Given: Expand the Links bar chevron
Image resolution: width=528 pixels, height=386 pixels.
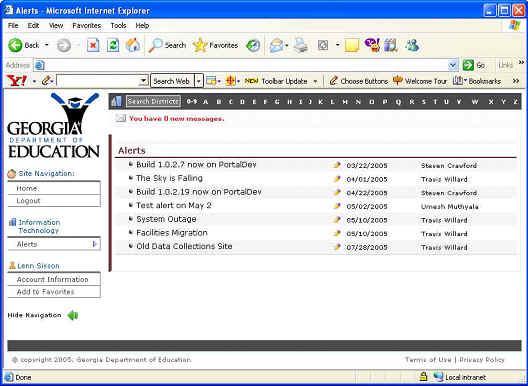Looking at the screenshot, I should point(521,62).
